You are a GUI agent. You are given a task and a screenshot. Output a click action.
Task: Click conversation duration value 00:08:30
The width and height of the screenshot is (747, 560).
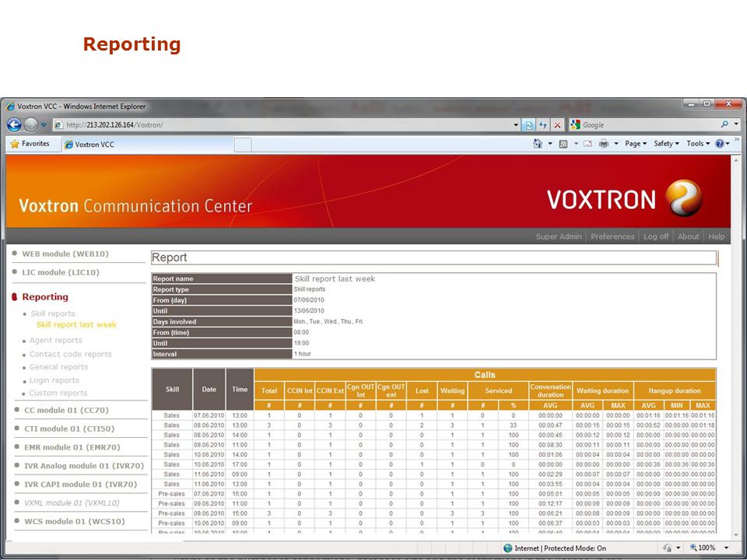point(550,445)
